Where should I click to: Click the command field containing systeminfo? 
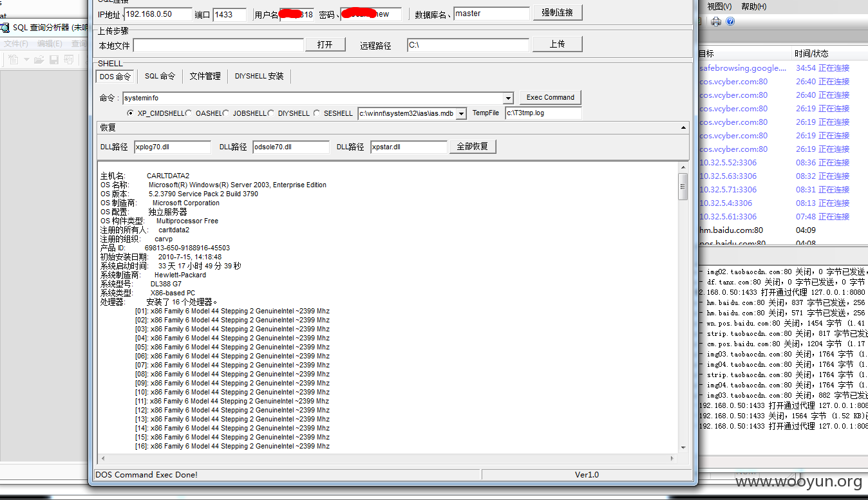314,98
